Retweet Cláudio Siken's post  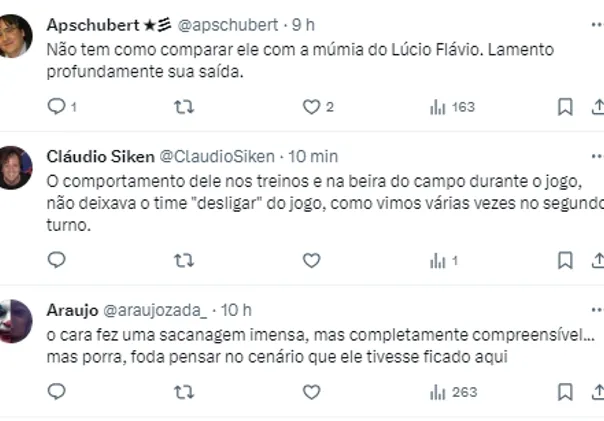(x=184, y=260)
